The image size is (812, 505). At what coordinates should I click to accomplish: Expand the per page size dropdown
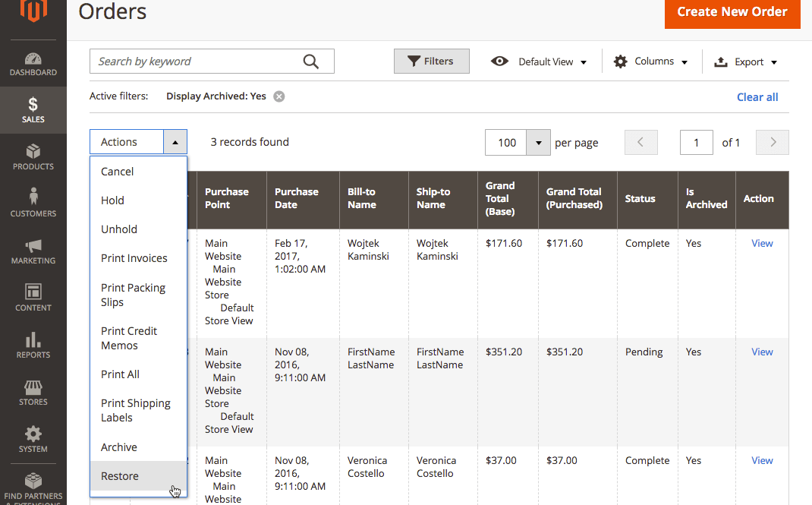[538, 143]
